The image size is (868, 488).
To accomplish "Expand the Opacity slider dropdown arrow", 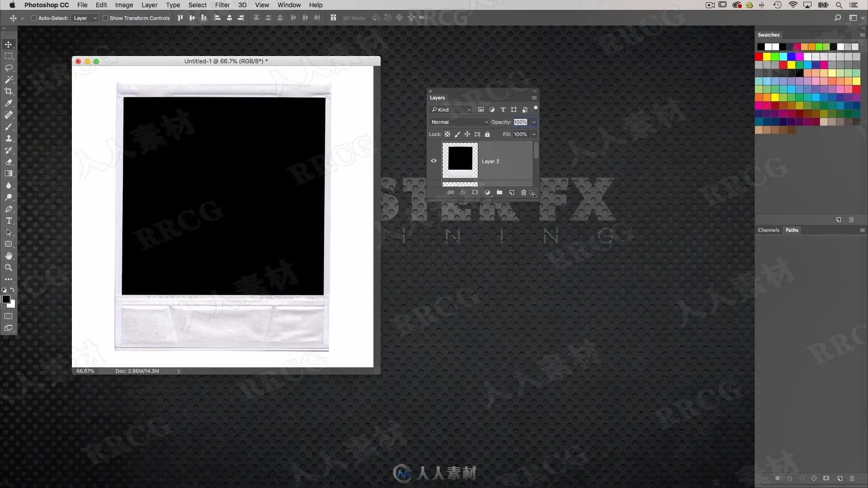I will click(534, 122).
